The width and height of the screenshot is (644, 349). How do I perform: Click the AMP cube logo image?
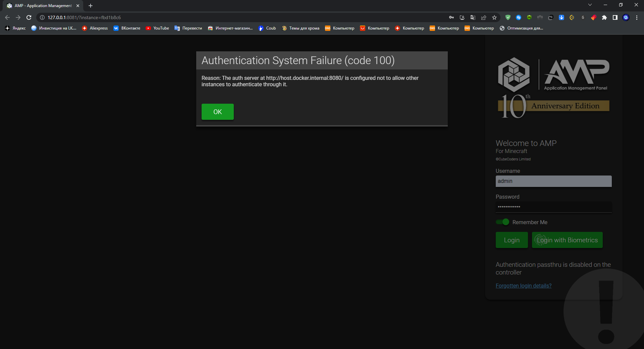[514, 74]
